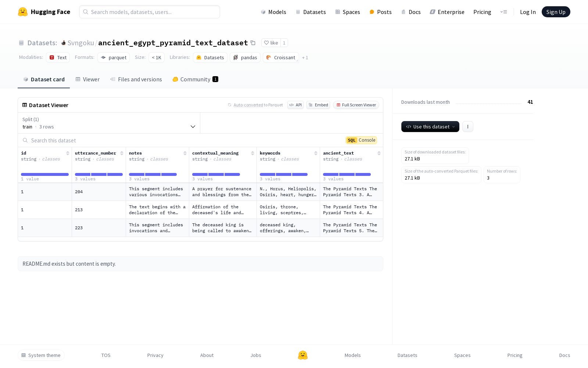Click the three-dot options button near Use this dataset

click(x=467, y=127)
